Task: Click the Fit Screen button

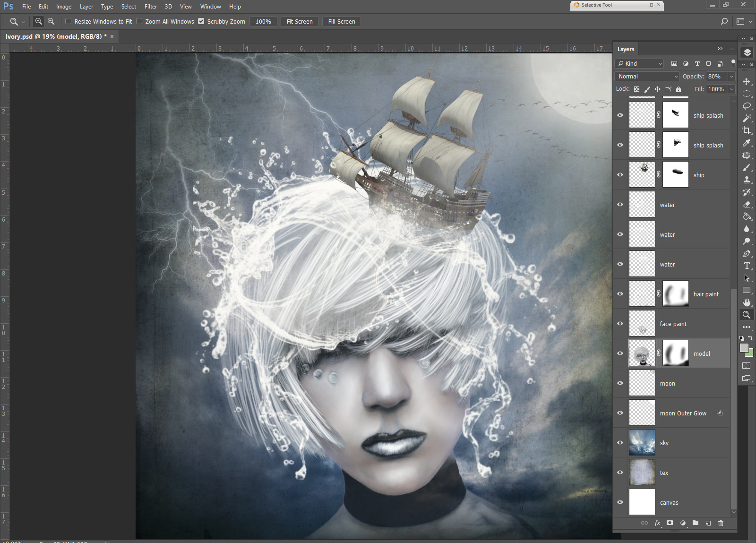Action: coord(300,21)
